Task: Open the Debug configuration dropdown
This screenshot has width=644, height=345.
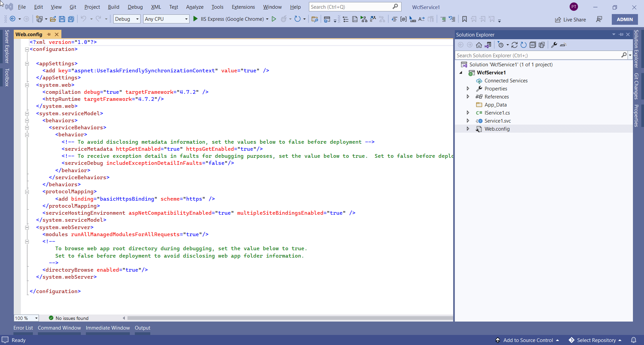Action: [x=127, y=19]
